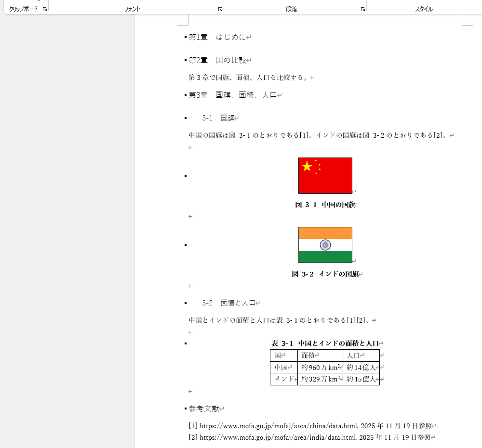Screen dimensions: 482x448
Task: Click the caption 図 3-1 中国の国旗
Action: coord(326,205)
